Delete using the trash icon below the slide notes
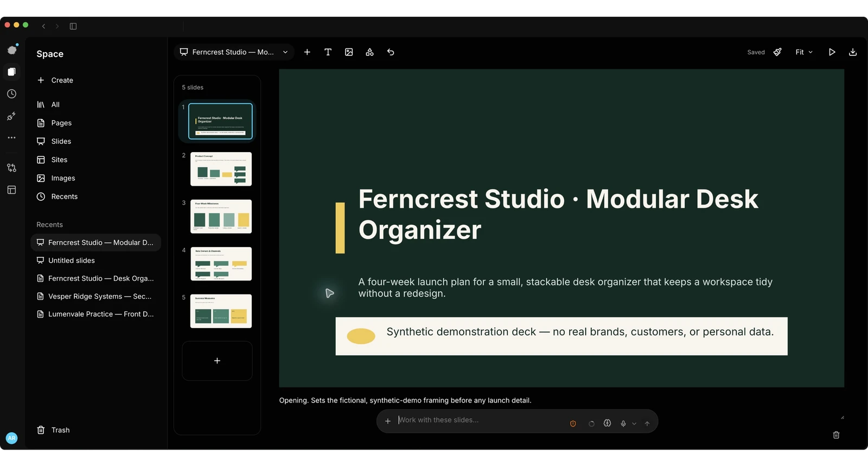The height and width of the screenshot is (467, 868). [x=836, y=435]
